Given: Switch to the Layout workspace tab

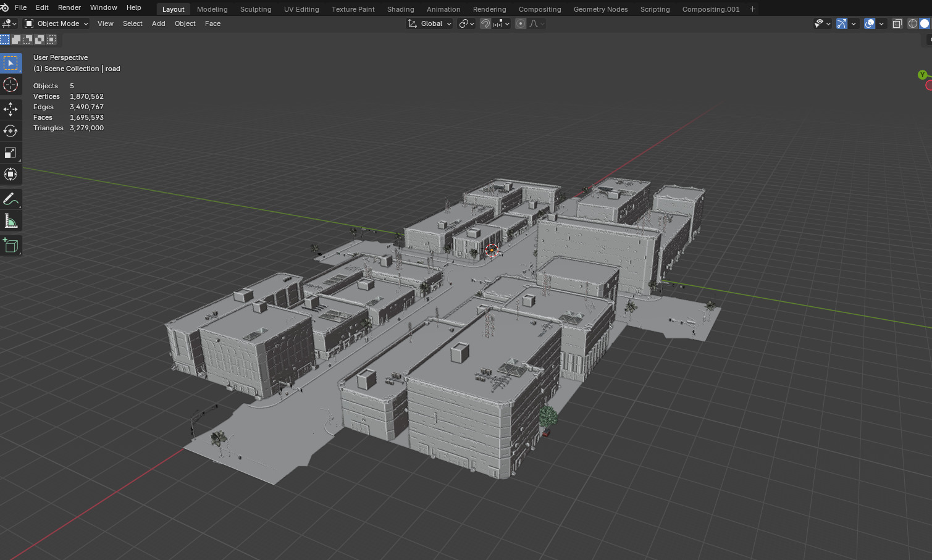Looking at the screenshot, I should tap(173, 9).
